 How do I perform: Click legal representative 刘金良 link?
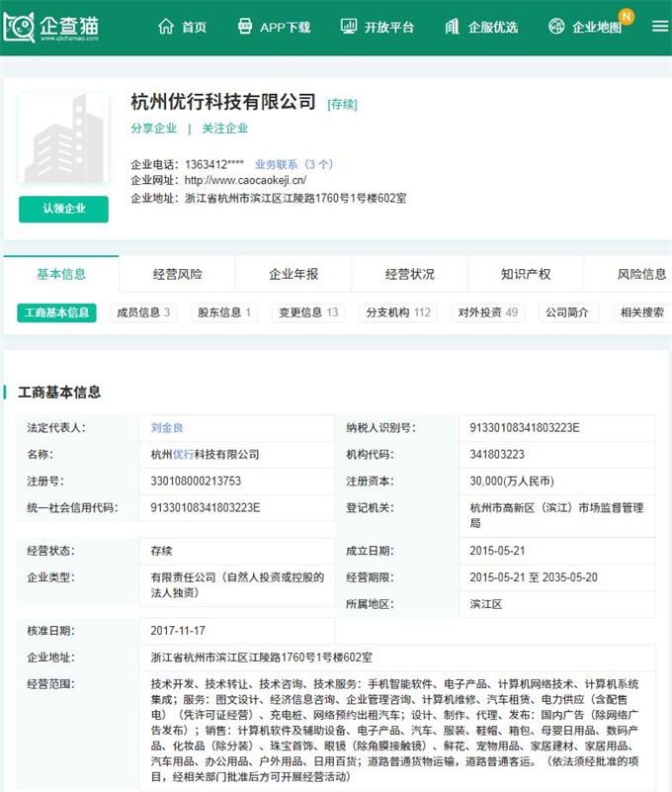(167, 428)
